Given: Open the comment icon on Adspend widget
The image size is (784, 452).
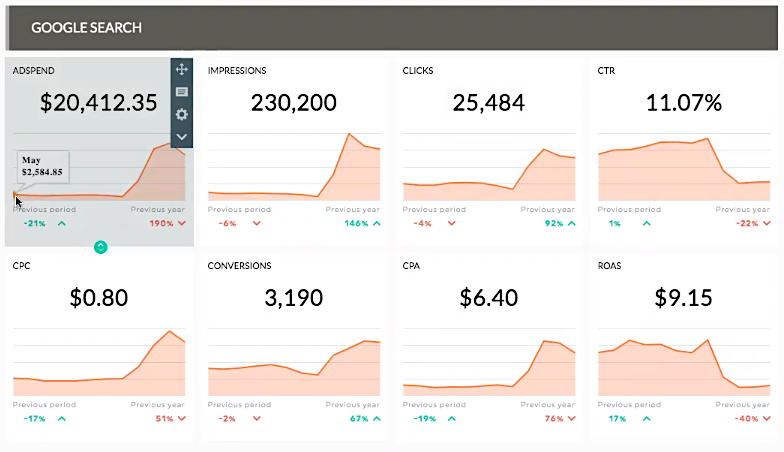Looking at the screenshot, I should pyautogui.click(x=181, y=92).
